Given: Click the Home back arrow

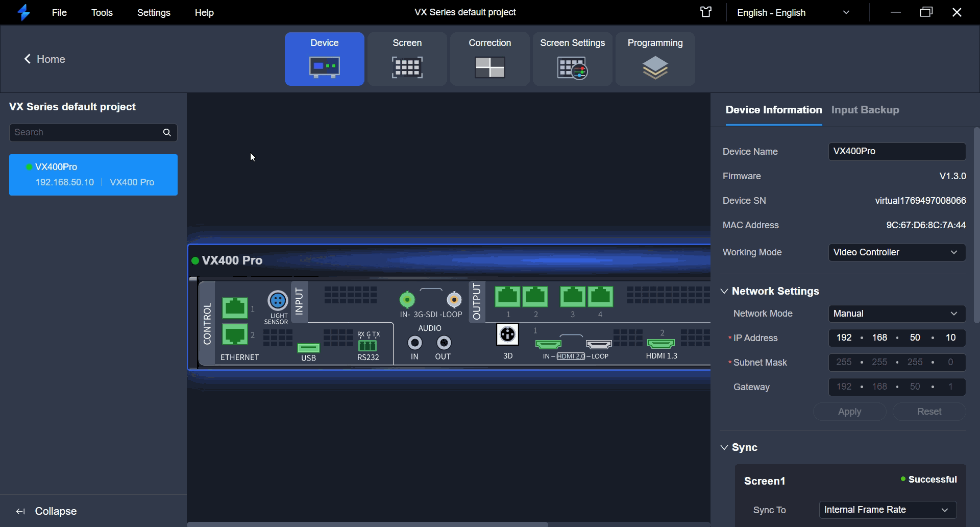Looking at the screenshot, I should (28, 59).
